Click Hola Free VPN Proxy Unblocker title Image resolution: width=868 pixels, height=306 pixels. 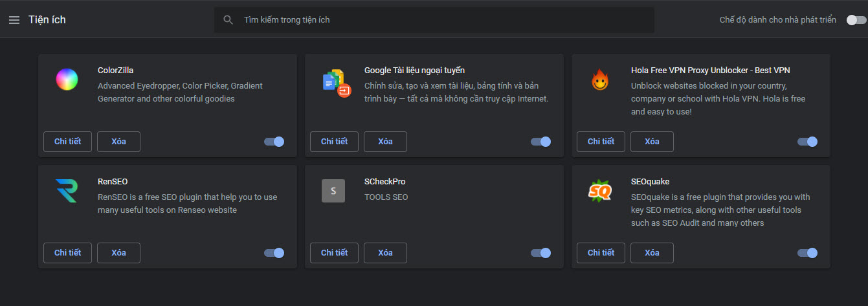pyautogui.click(x=710, y=71)
